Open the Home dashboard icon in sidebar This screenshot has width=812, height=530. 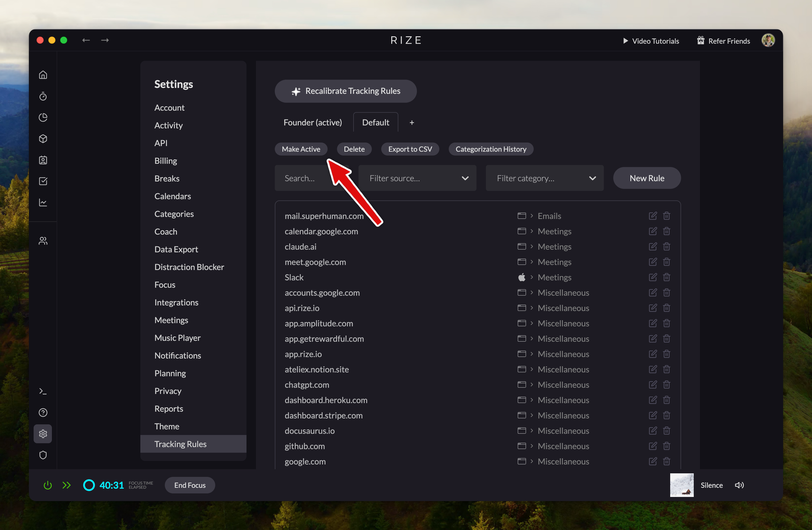pyautogui.click(x=43, y=75)
